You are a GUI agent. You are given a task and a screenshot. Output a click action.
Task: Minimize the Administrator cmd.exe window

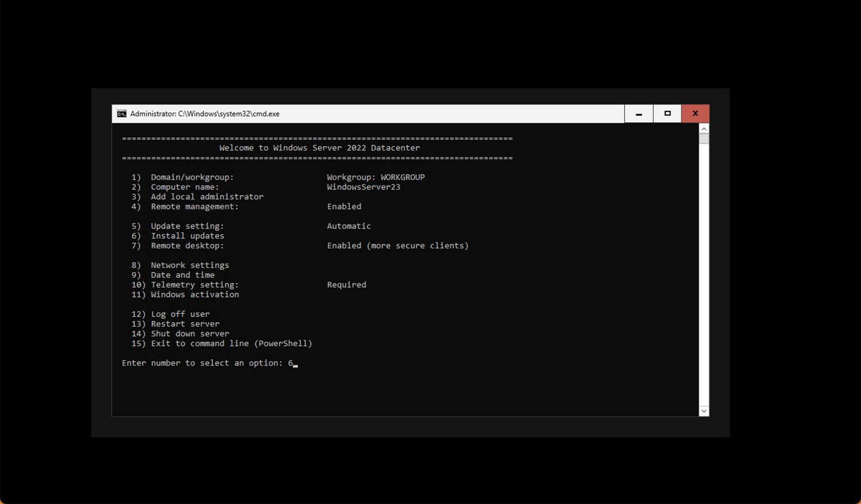tap(639, 114)
